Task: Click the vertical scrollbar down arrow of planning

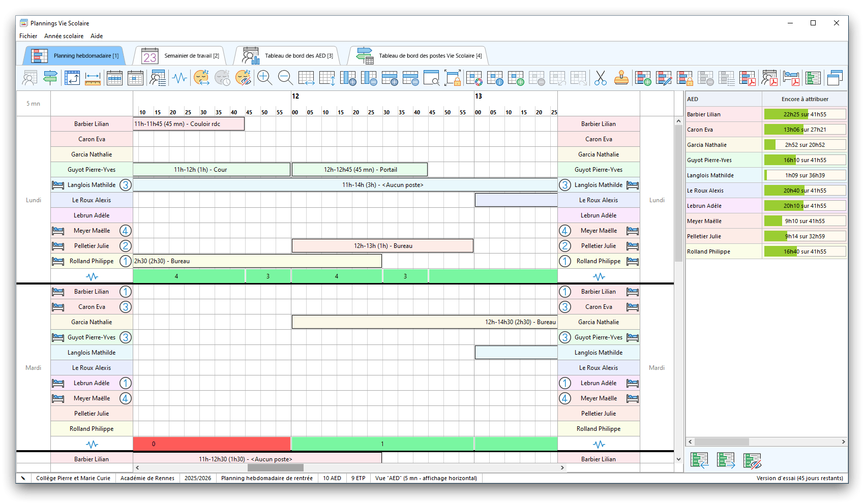Action: (x=678, y=459)
